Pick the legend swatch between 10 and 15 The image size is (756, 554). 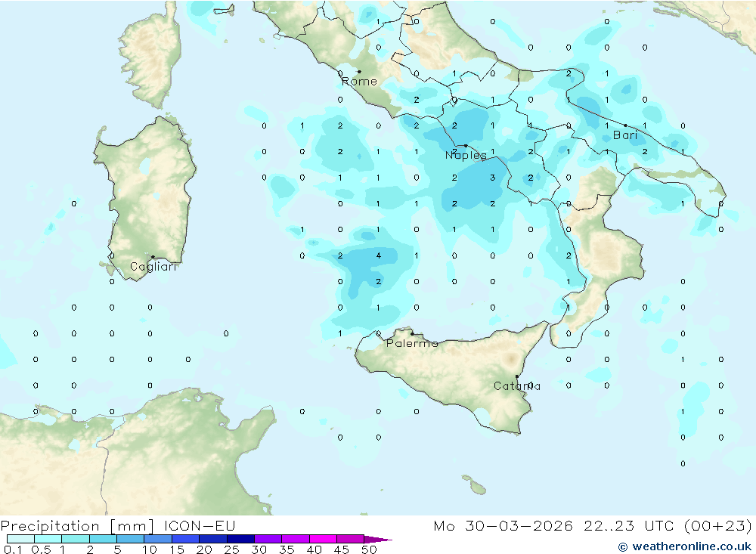[x=158, y=539]
